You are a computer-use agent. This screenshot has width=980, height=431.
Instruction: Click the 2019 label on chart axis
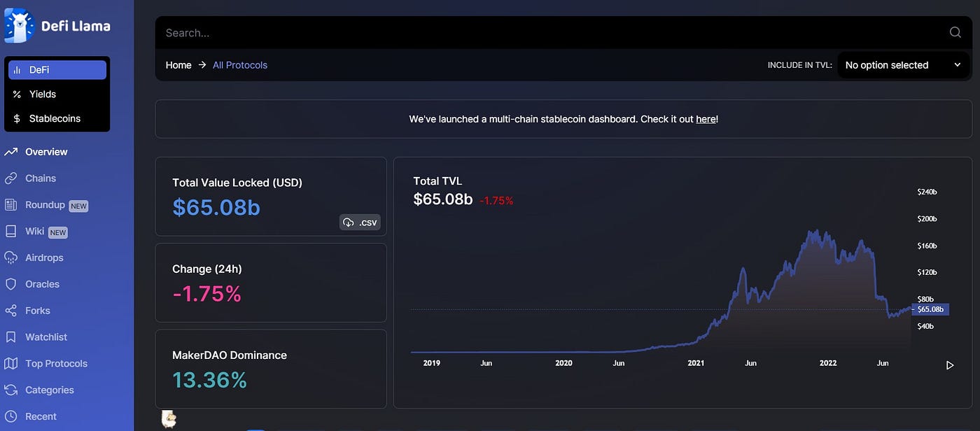432,363
